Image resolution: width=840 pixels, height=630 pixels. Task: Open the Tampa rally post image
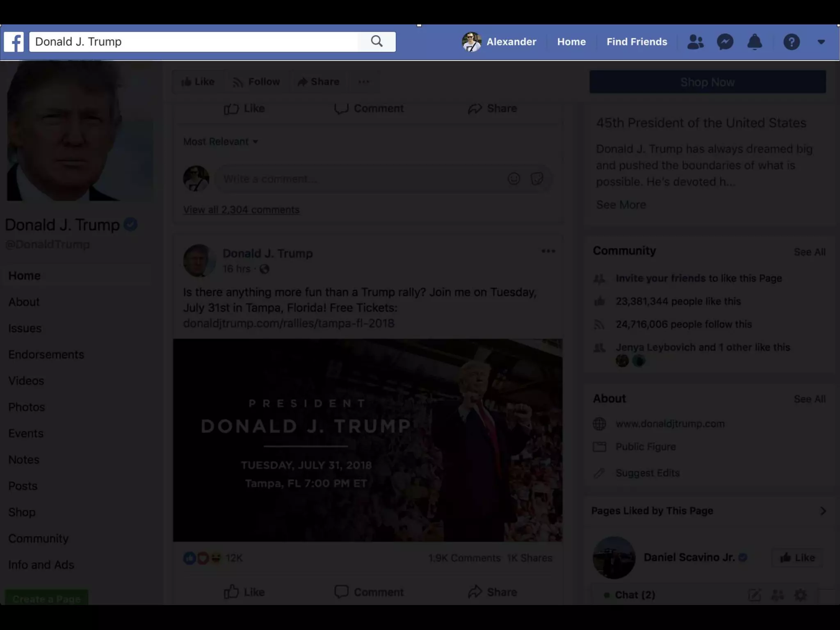(x=367, y=440)
